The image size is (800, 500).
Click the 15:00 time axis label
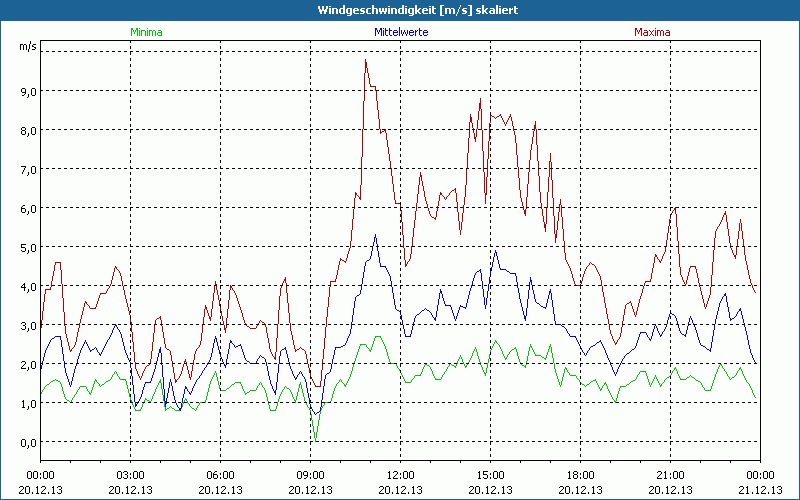(x=490, y=476)
